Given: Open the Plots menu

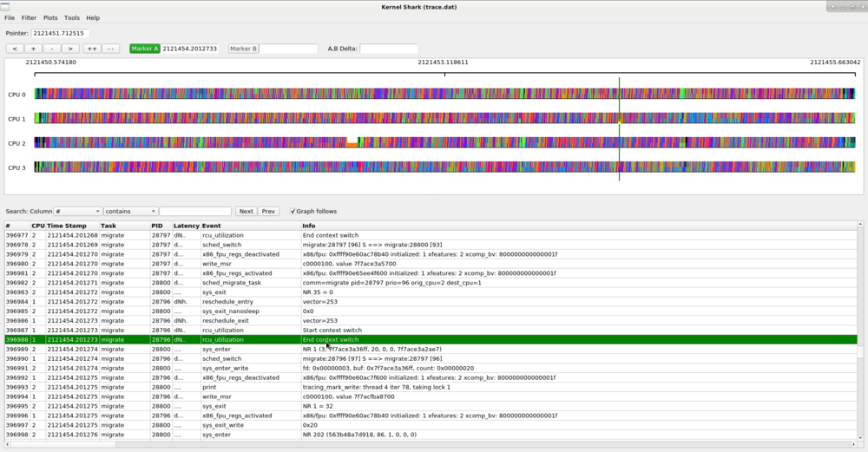Looking at the screenshot, I should point(50,17).
